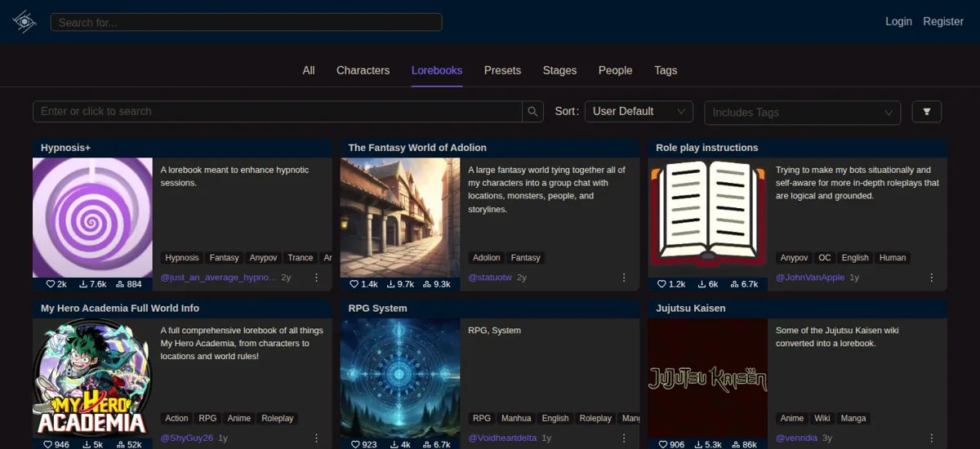This screenshot has width=980, height=449.
Task: Click the magnifier search button
Action: [x=532, y=112]
